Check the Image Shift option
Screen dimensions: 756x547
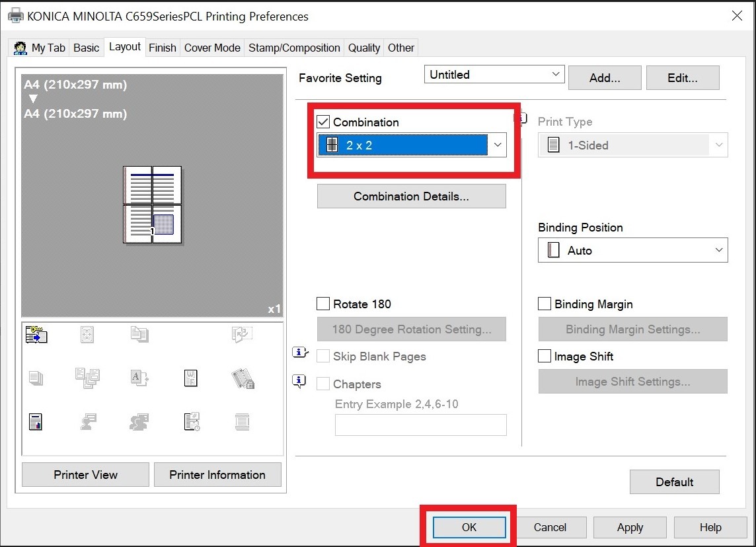click(x=545, y=357)
